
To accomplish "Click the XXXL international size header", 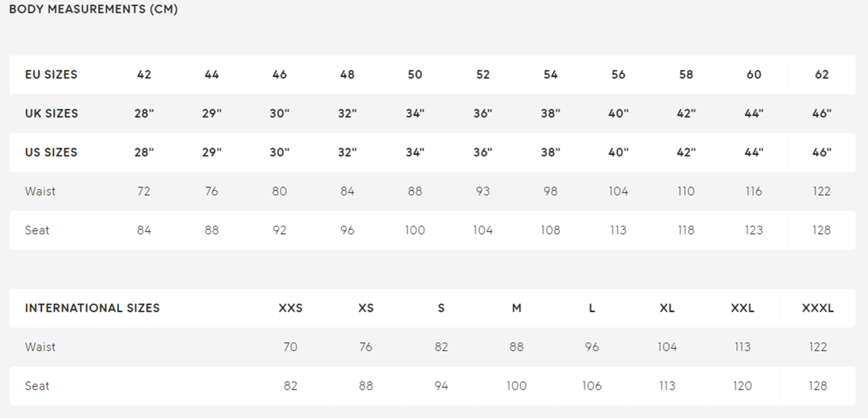I will click(x=818, y=308).
